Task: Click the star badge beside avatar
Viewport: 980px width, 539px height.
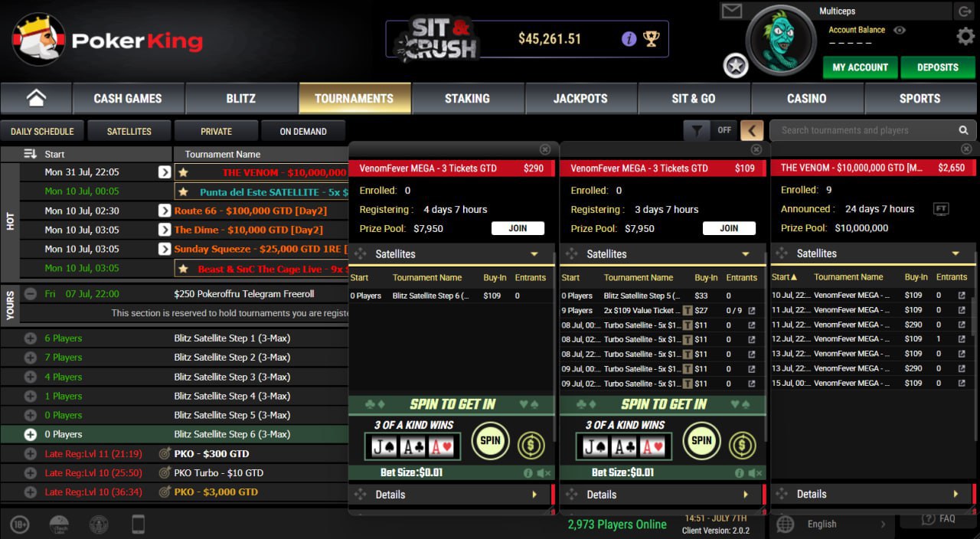Action: click(736, 67)
